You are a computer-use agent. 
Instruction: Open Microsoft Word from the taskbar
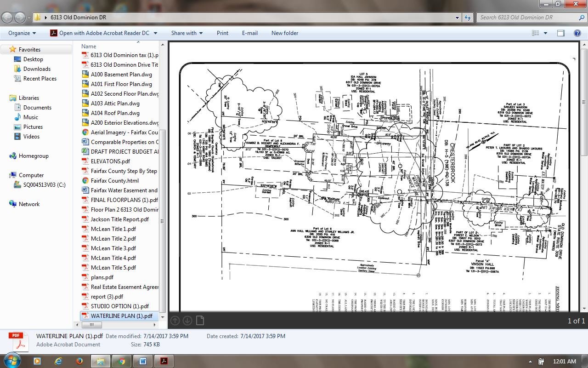[143, 361]
